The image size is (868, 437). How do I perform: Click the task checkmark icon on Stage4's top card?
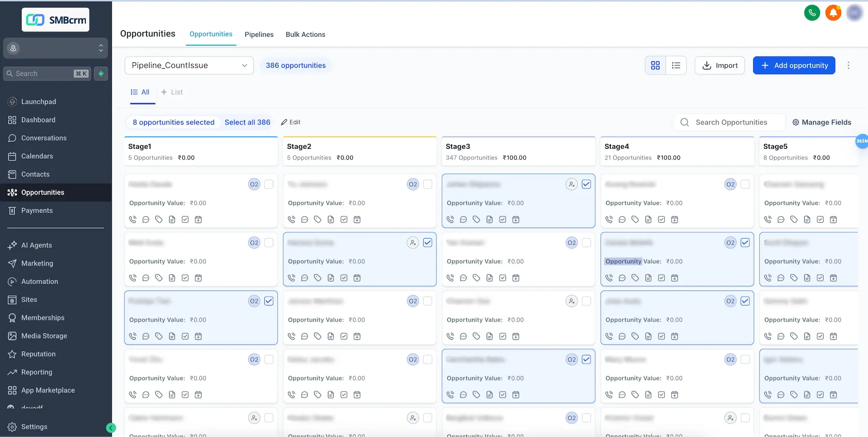661,219
